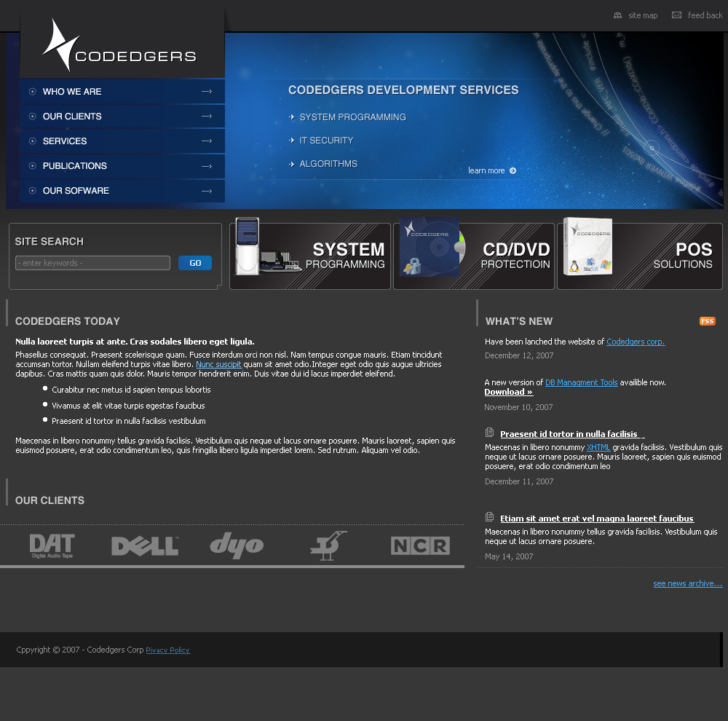Image resolution: width=728 pixels, height=721 pixels.
Task: Click the bullet icon beside SERVICES
Action: [x=31, y=141]
